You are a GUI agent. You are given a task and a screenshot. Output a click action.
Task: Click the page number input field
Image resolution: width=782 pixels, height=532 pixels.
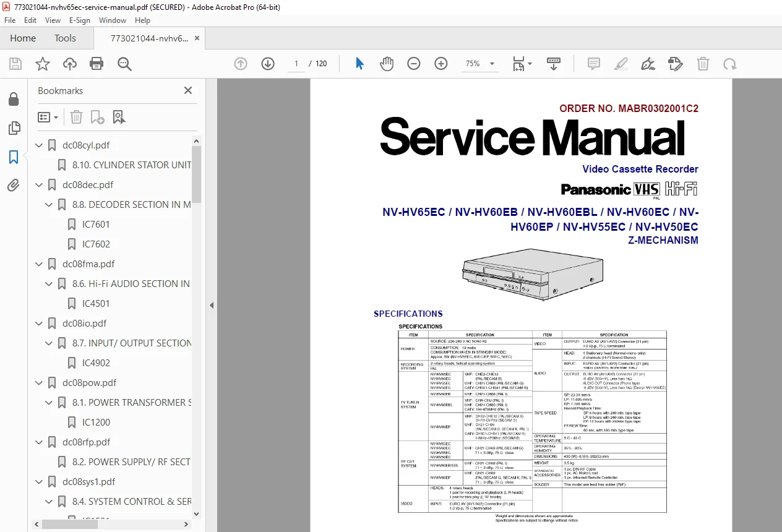pyautogui.click(x=296, y=64)
